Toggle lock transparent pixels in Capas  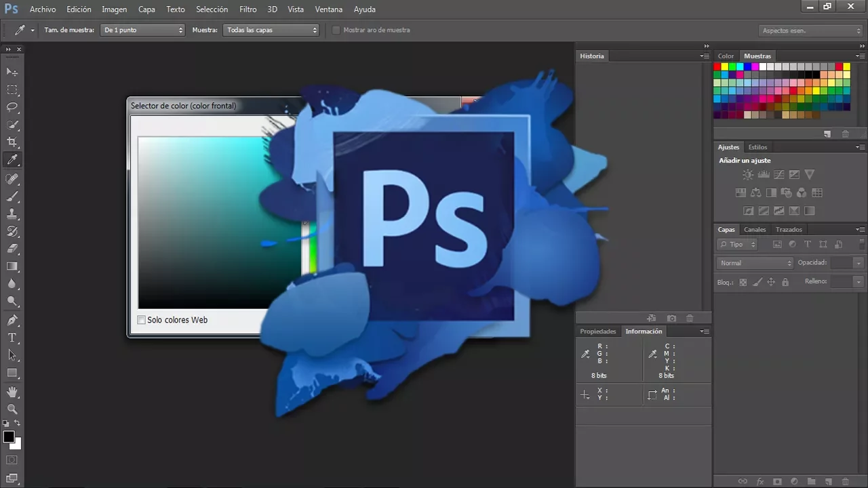tap(743, 282)
